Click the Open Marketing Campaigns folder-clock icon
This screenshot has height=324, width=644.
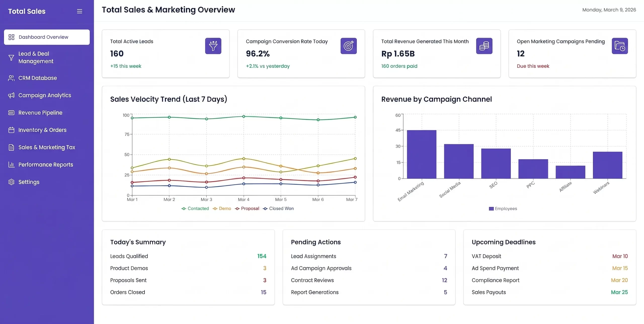click(620, 46)
